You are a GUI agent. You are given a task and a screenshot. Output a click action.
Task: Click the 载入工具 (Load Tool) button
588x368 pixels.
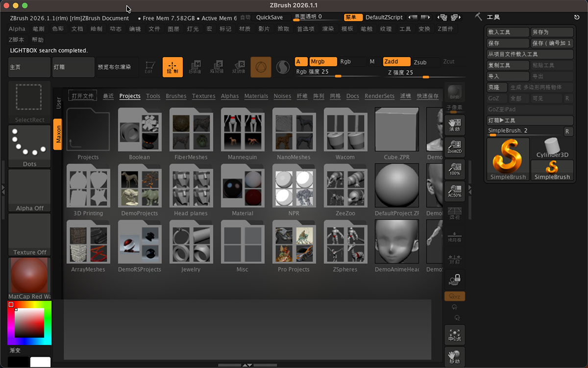pos(508,32)
